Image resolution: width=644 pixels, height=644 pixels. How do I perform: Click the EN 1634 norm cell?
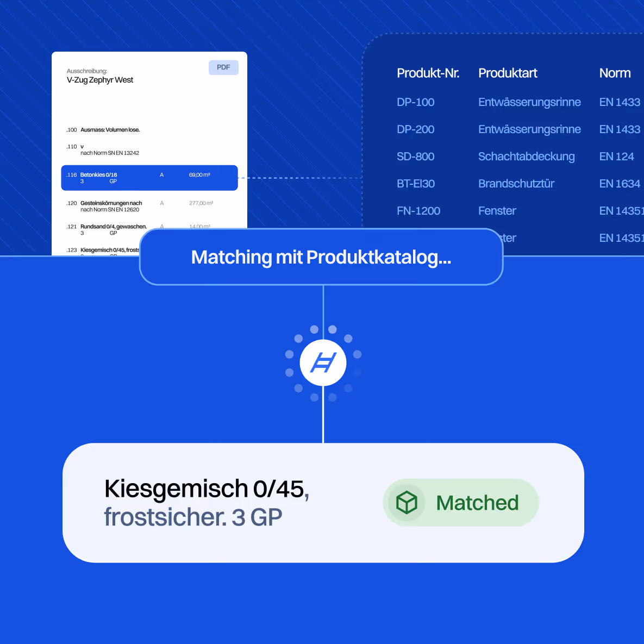pyautogui.click(x=620, y=184)
